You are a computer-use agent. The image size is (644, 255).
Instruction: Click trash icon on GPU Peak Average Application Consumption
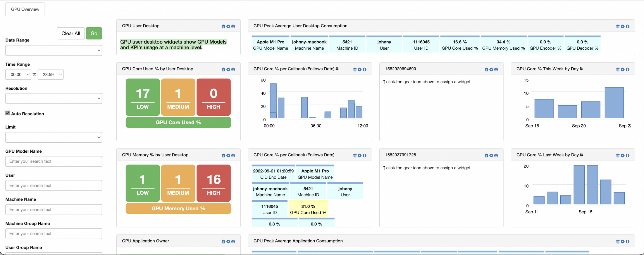[x=618, y=242]
